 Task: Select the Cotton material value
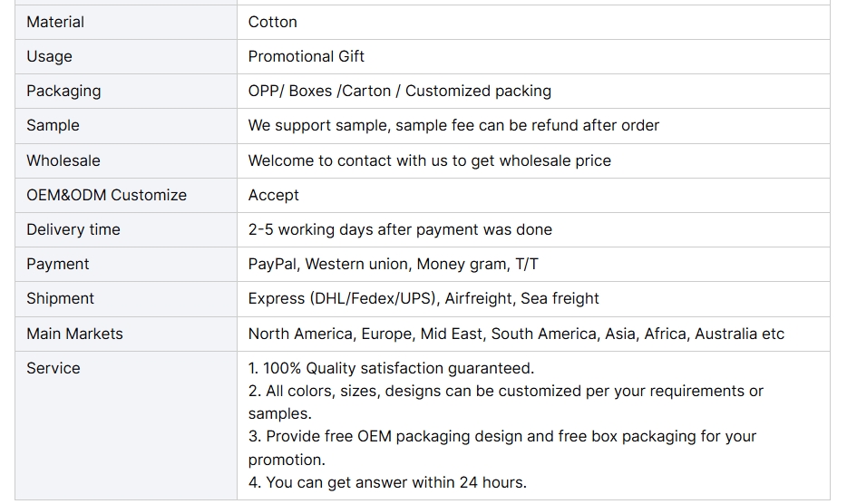pyautogui.click(x=273, y=22)
